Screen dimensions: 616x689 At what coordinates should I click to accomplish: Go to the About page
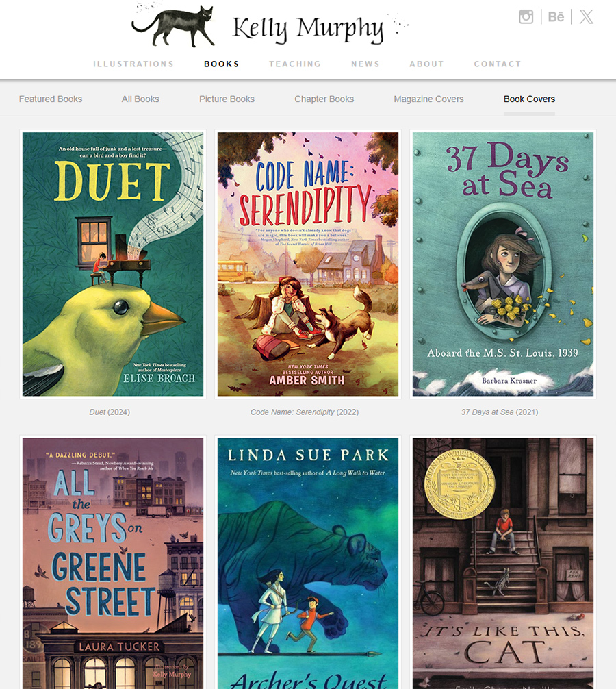(427, 64)
